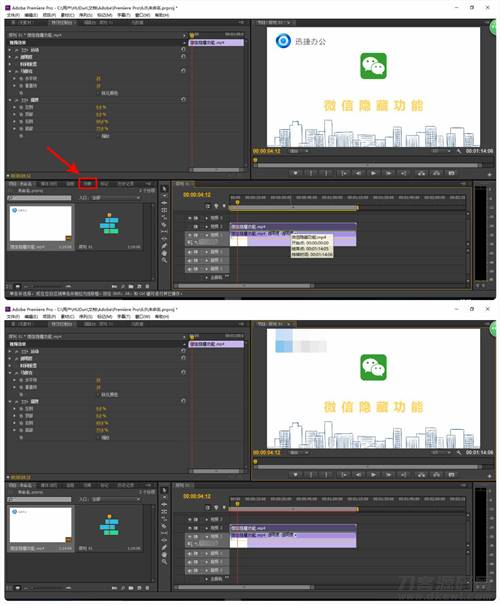
Task: Click Play in the upper program monitor
Action: click(x=373, y=173)
